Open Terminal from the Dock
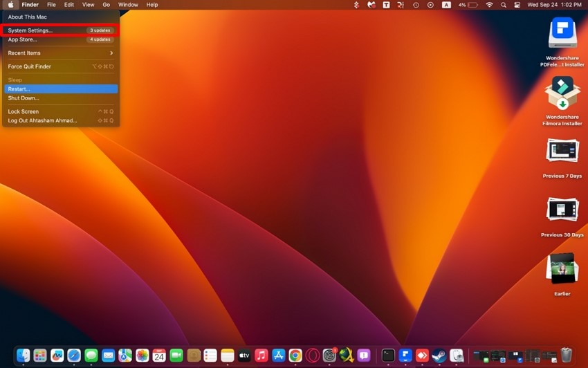The image size is (588, 368). coord(388,356)
